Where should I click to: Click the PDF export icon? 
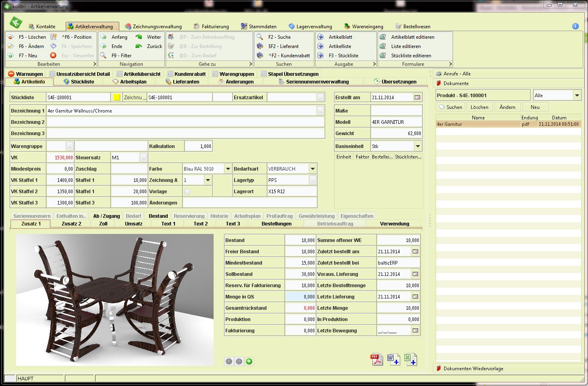376,359
